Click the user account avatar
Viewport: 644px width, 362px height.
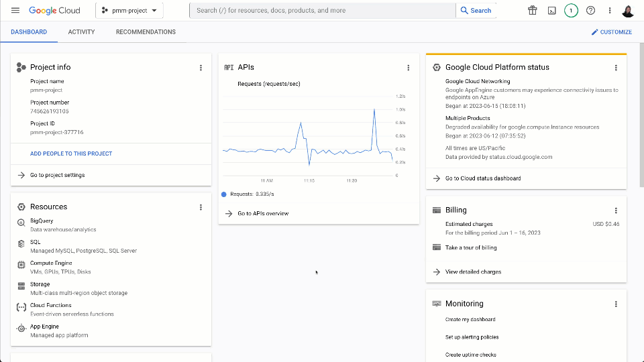point(629,11)
